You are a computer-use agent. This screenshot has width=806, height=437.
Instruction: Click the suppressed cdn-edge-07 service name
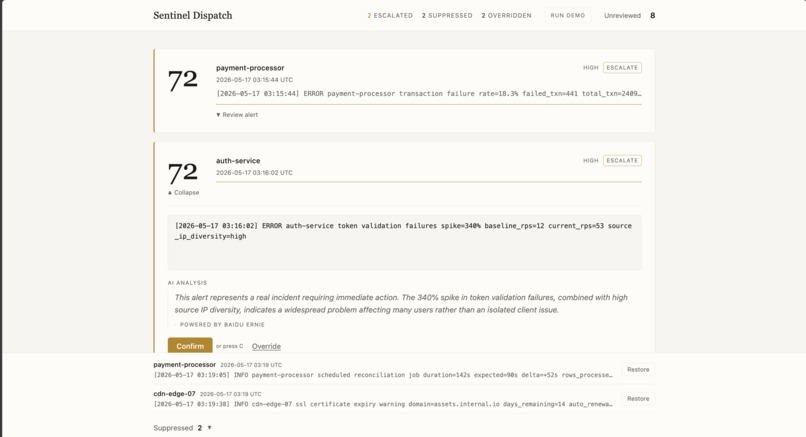[174, 394]
